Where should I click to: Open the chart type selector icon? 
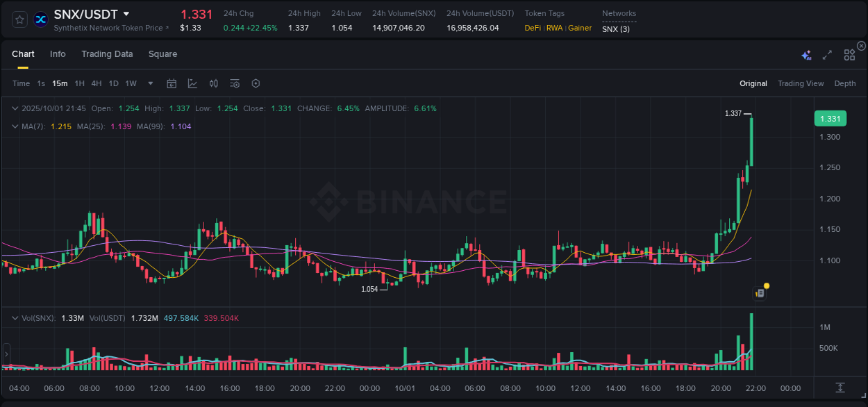click(192, 83)
